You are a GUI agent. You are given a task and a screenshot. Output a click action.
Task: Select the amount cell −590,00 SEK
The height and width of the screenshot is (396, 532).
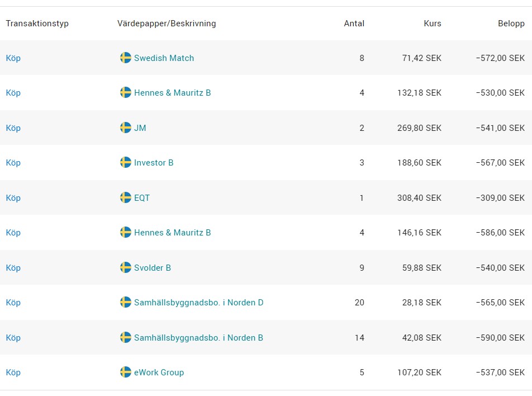500,338
